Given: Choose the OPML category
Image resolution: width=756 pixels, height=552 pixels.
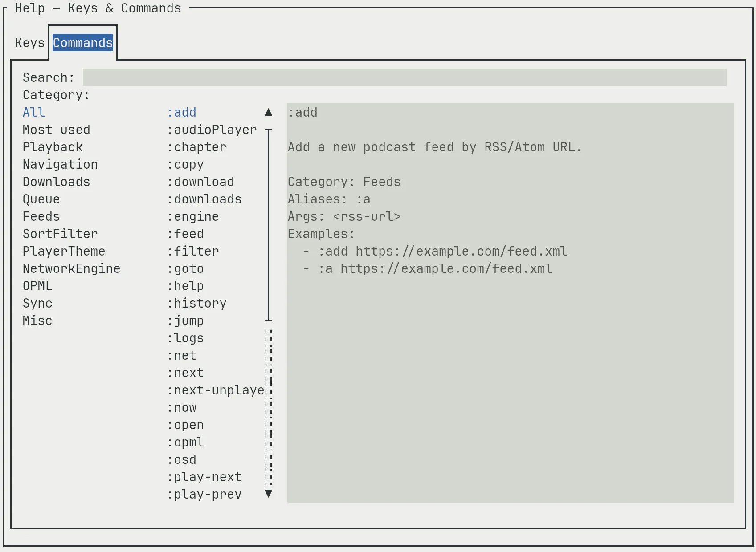Looking at the screenshot, I should coord(37,286).
